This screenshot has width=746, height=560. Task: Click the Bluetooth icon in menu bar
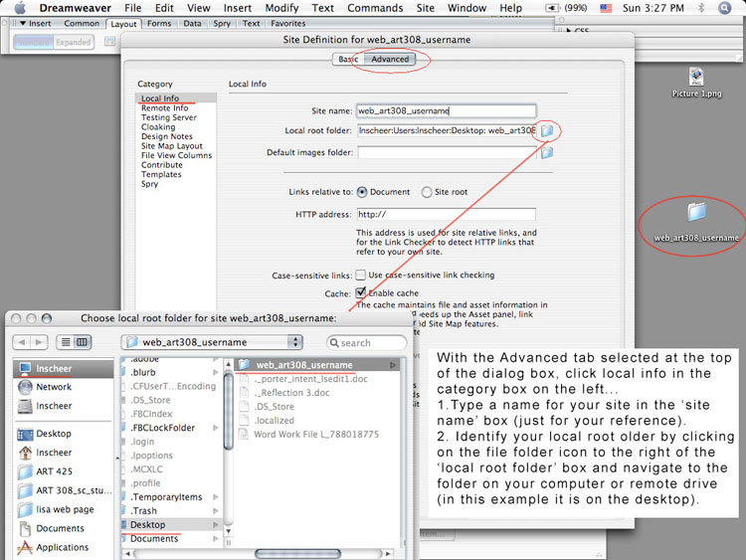701,8
